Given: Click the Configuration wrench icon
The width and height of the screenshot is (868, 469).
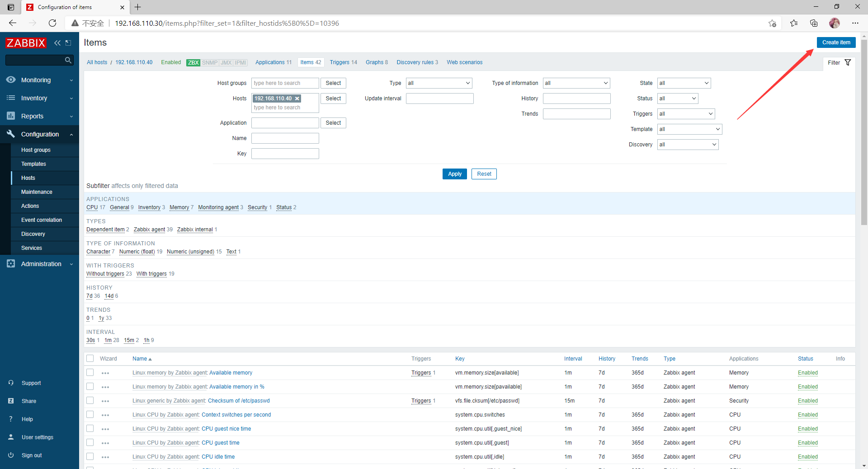Looking at the screenshot, I should 11,134.
